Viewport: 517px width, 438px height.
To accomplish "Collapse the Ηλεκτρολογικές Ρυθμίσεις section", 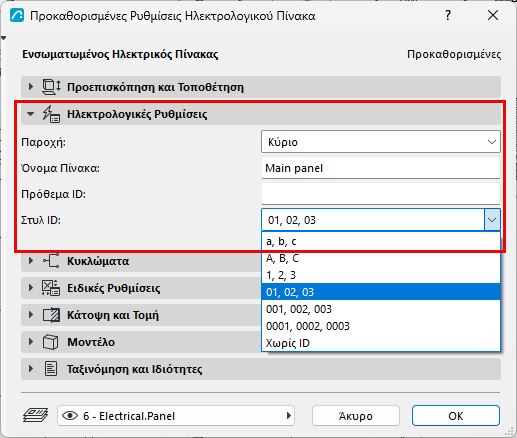I will [31, 114].
